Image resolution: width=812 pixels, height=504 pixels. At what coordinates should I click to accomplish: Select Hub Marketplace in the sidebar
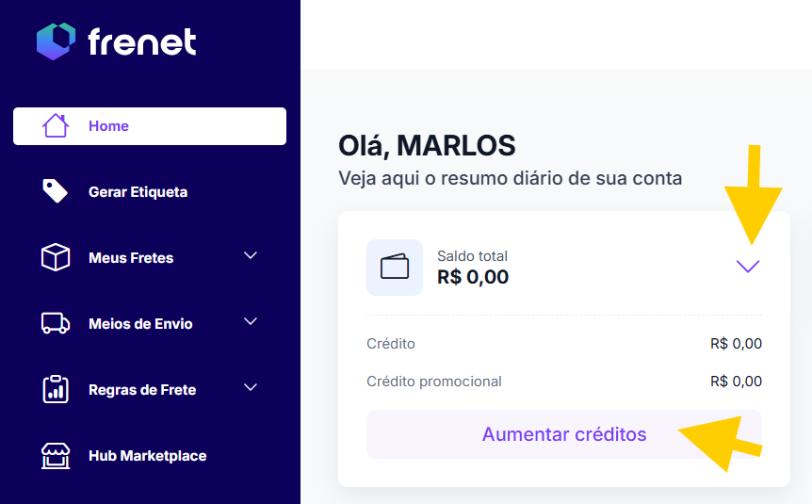click(147, 456)
